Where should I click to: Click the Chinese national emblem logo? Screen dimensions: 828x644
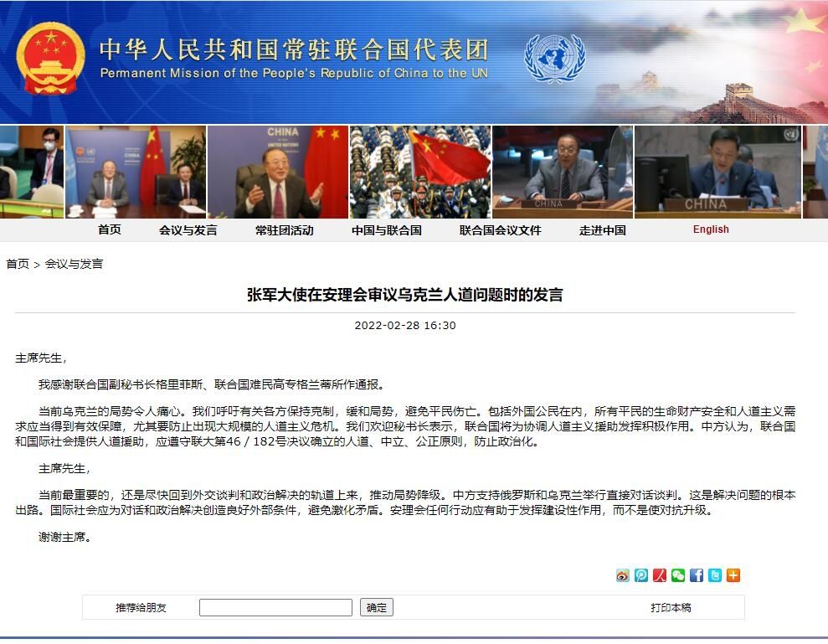[x=51, y=59]
